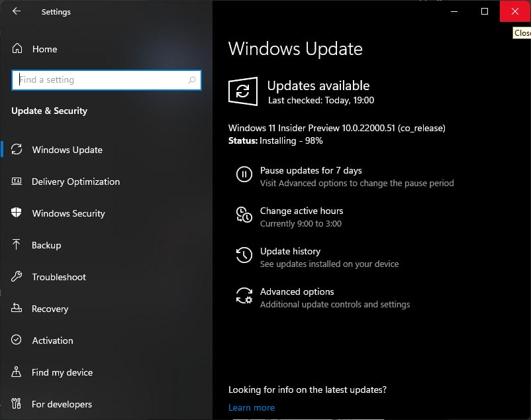Open Home in Settings sidebar
The height and width of the screenshot is (420, 531).
44,49
